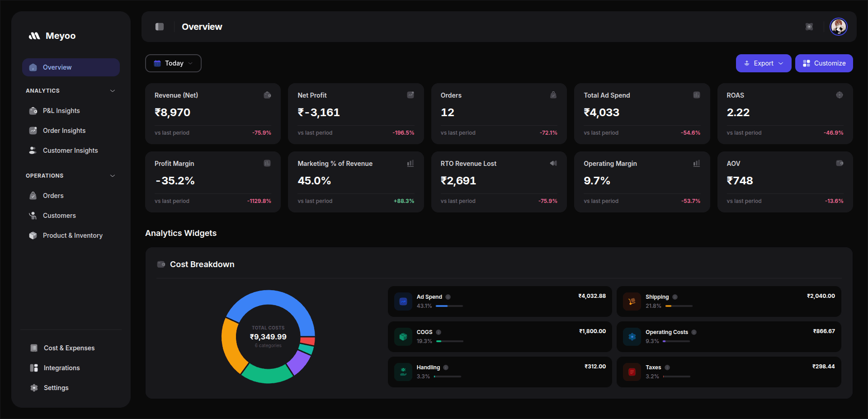Open Cost & Expenses link
Viewport: 868px width, 419px height.
(69, 348)
